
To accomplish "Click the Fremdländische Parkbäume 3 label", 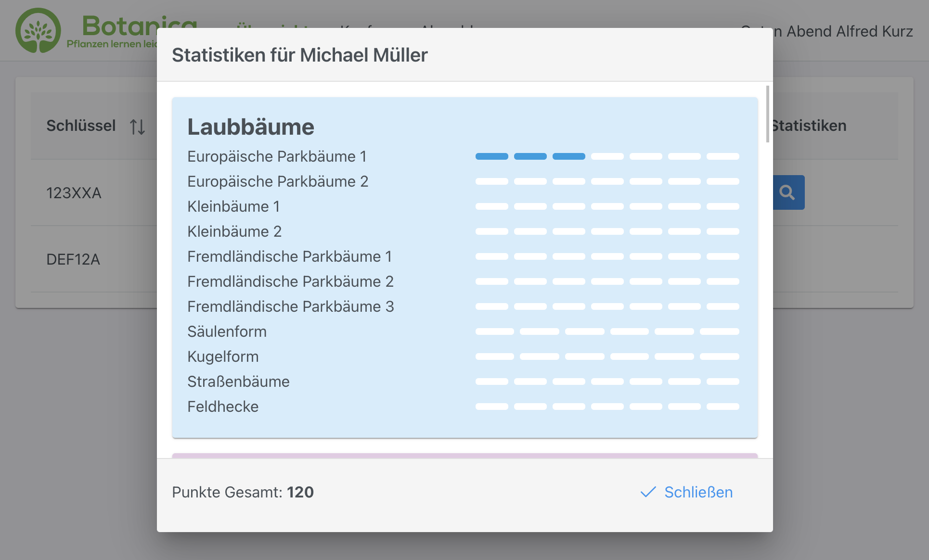I will point(291,306).
